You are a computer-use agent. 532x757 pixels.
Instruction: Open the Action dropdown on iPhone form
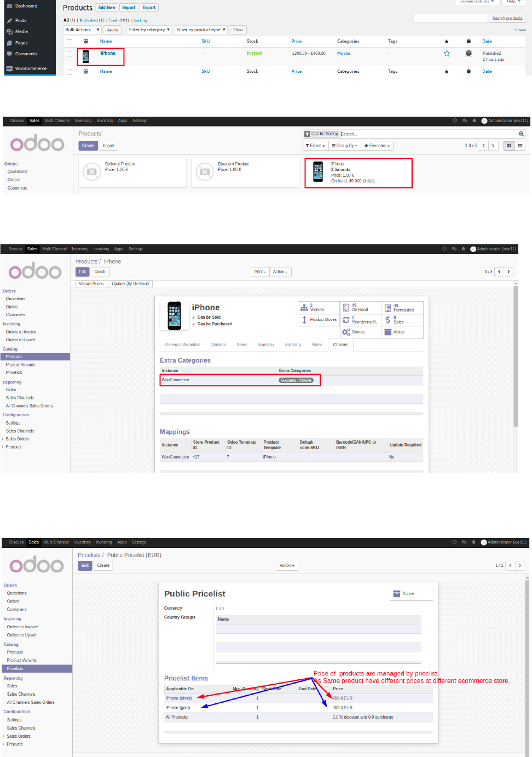[x=281, y=272]
